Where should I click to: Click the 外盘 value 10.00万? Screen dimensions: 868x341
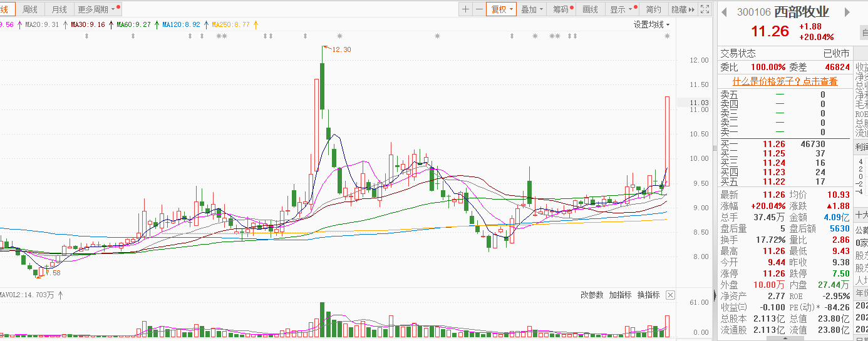click(770, 285)
